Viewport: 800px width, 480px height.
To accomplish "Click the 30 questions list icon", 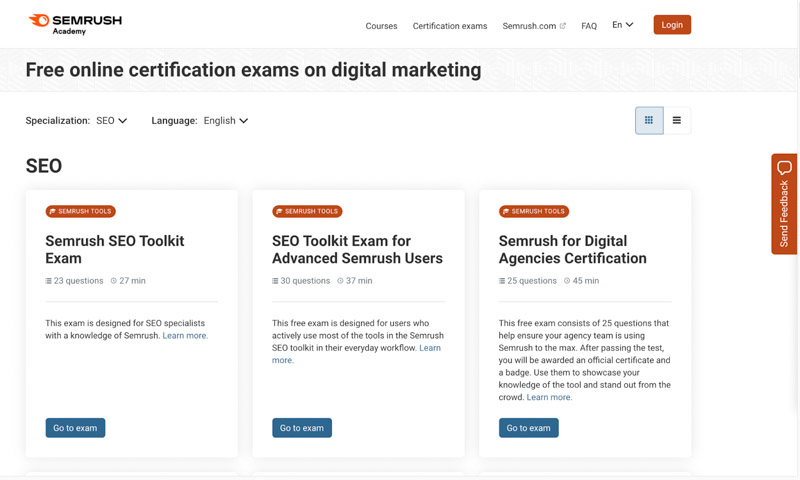I will pyautogui.click(x=275, y=281).
